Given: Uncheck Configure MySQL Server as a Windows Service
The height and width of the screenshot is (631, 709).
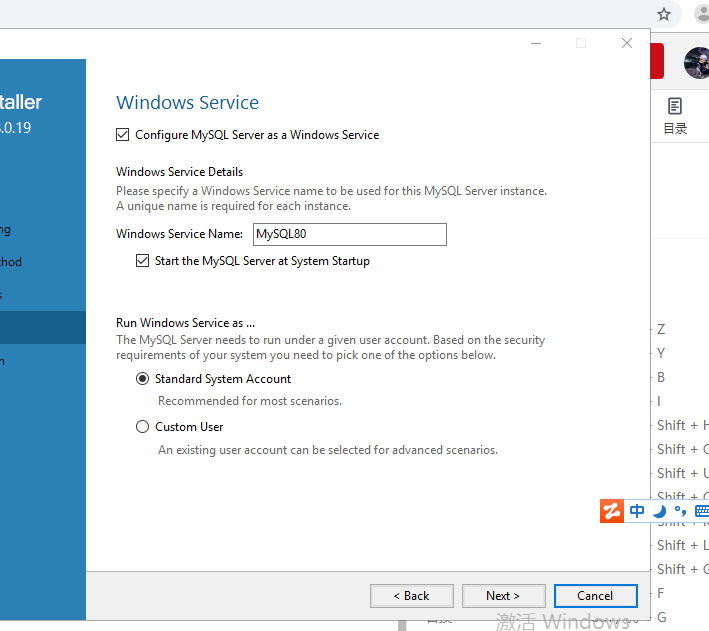Looking at the screenshot, I should (x=123, y=135).
